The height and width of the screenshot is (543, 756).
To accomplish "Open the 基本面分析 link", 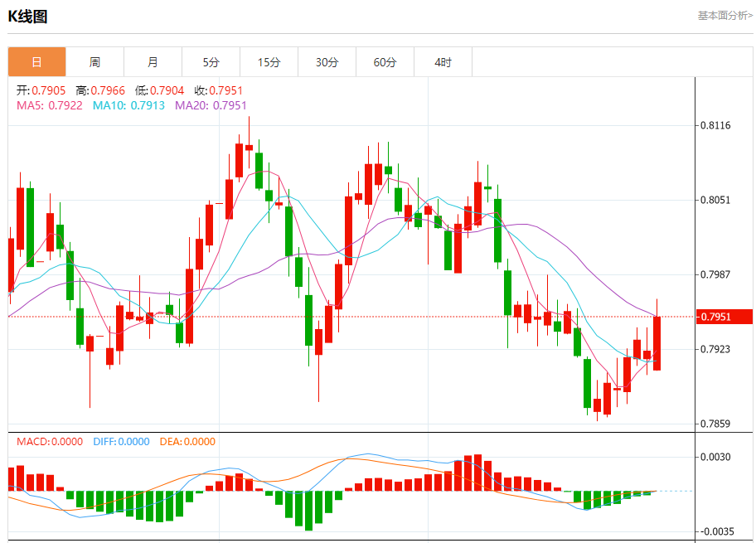I will [x=724, y=15].
